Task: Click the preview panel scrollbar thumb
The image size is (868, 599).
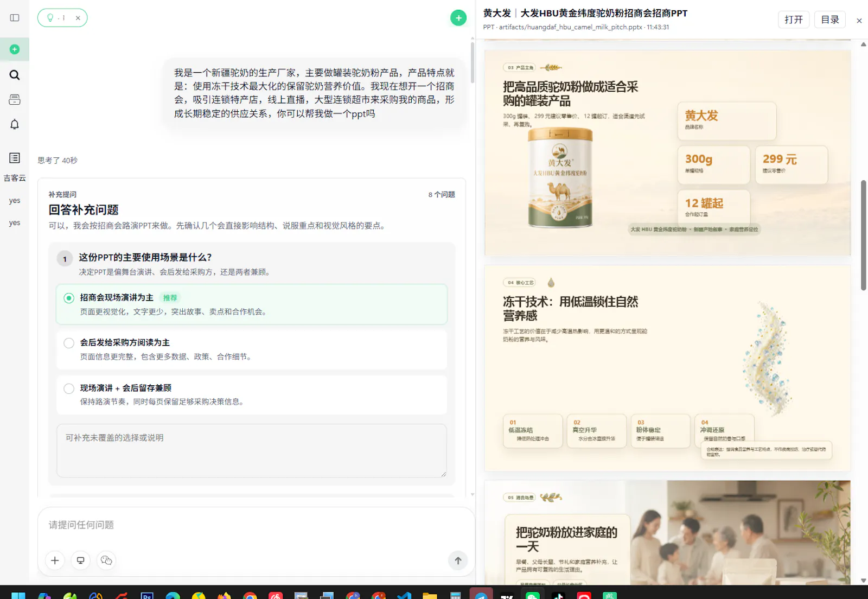Action: 864,235
